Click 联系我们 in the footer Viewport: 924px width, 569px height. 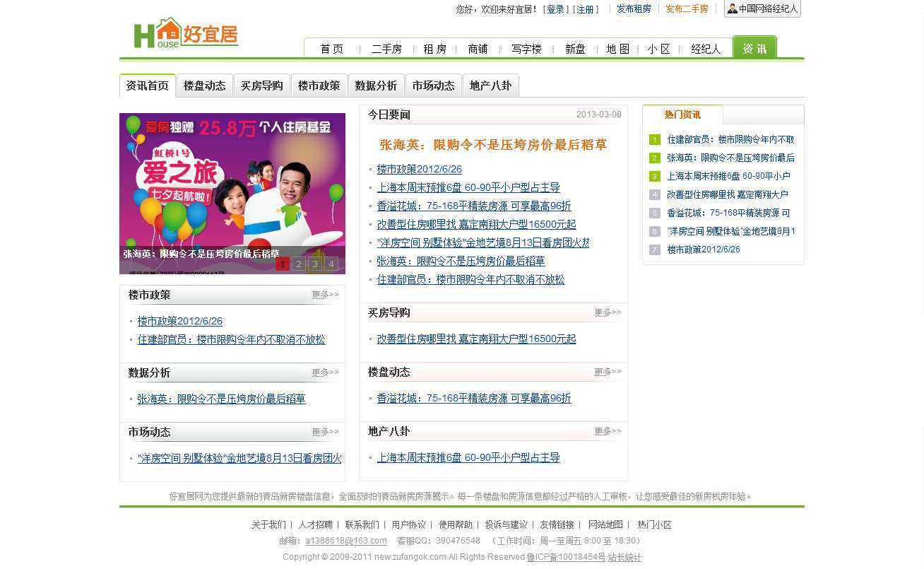click(x=362, y=525)
